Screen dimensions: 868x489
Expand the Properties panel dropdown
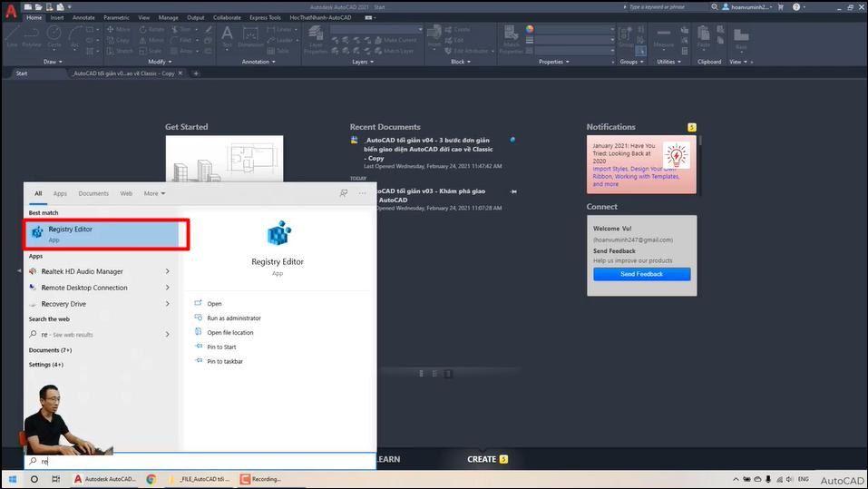click(x=553, y=62)
